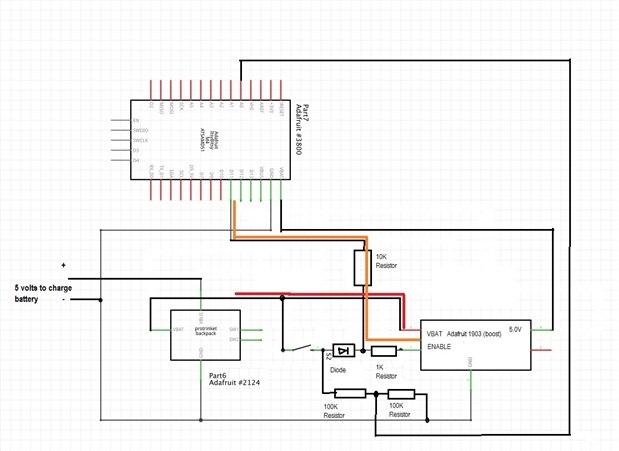Image resolution: width=619 pixels, height=451 pixels.
Task: Click the 'VBUS' pin on the backpack
Action: pyautogui.click(x=201, y=317)
